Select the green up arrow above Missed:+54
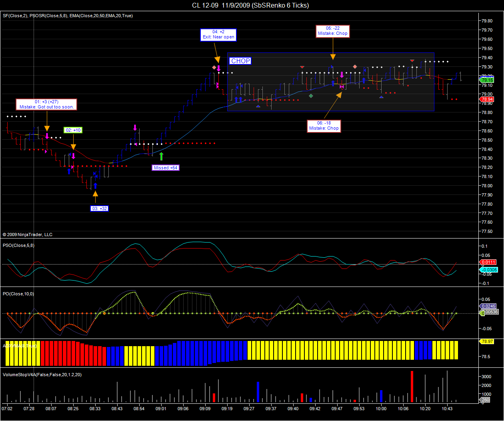Screen dimensions: 504x421 pos(161,156)
